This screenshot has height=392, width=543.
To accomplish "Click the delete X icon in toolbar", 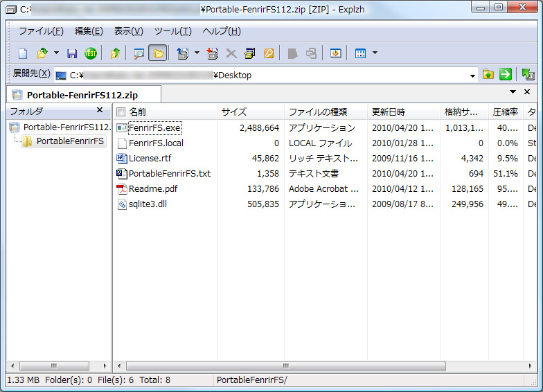I will click(231, 53).
